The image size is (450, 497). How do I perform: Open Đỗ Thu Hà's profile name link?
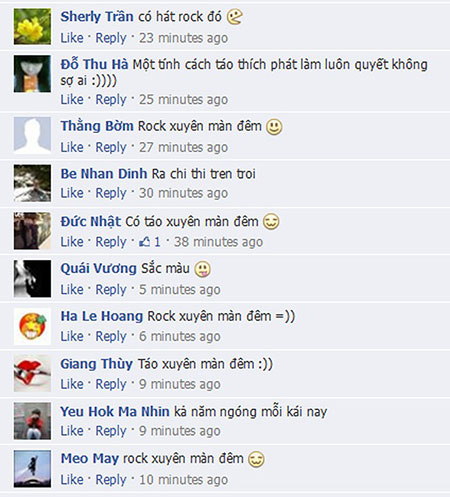(94, 64)
